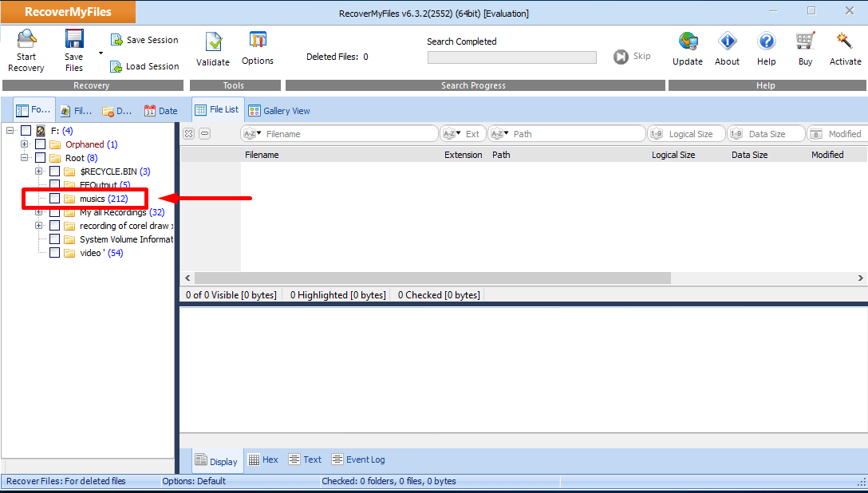Expand the Orphaned folder node
This screenshot has height=493, width=868.
pos(25,144)
